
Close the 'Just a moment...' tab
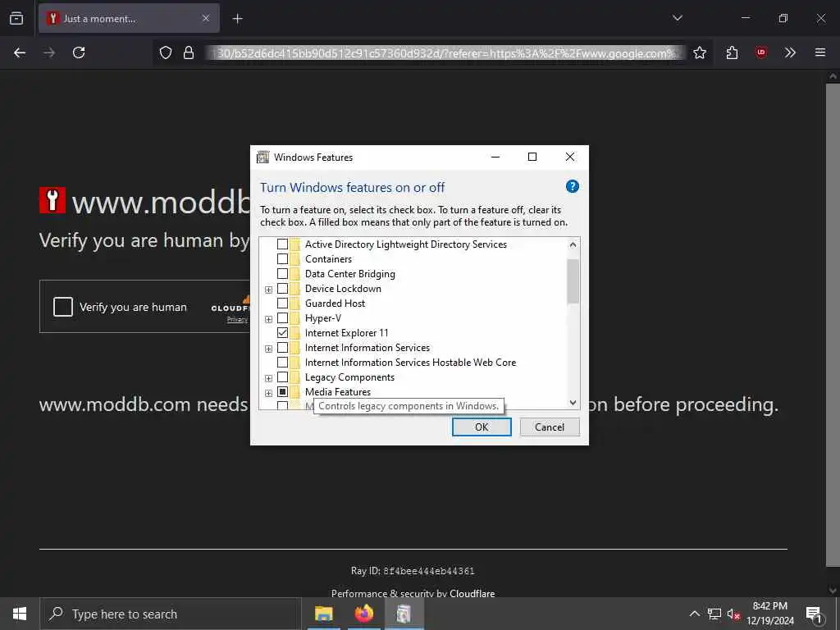[x=206, y=18]
